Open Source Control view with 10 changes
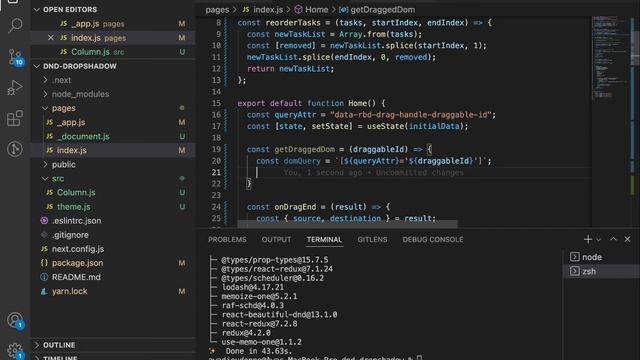 15,57
